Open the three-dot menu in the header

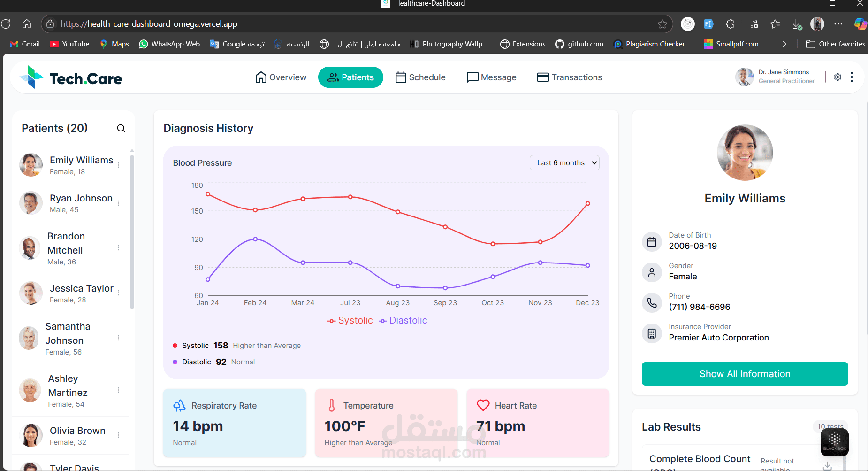point(852,77)
